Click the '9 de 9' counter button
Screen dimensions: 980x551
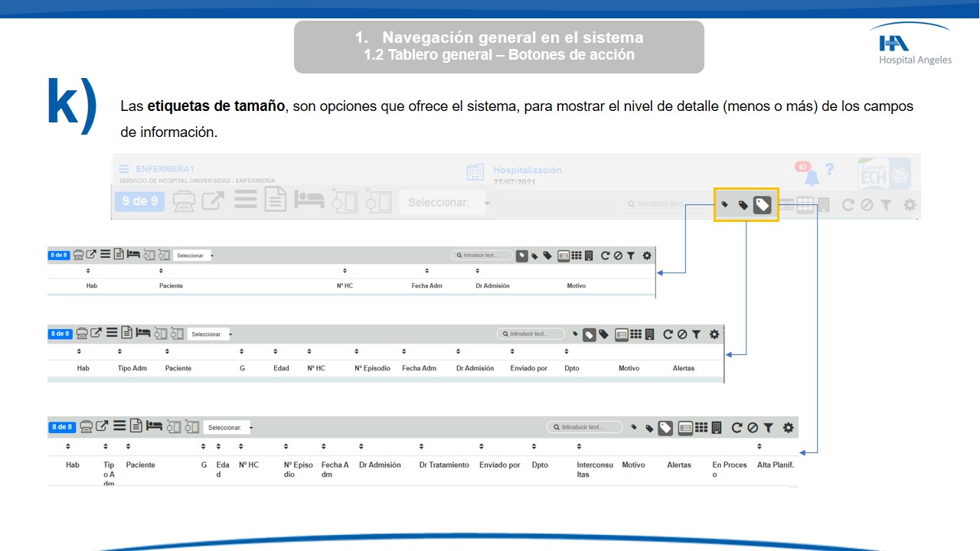point(139,201)
